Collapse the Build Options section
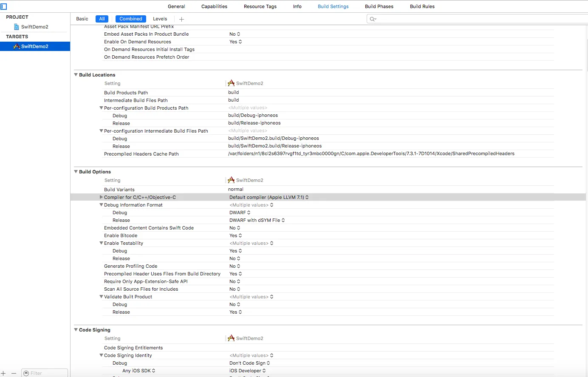The image size is (588, 377). (x=76, y=172)
